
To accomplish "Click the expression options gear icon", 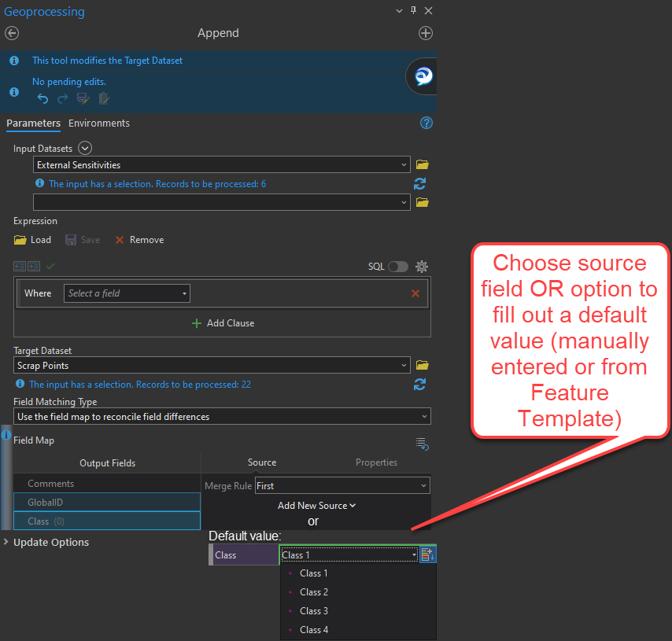I will tap(422, 266).
